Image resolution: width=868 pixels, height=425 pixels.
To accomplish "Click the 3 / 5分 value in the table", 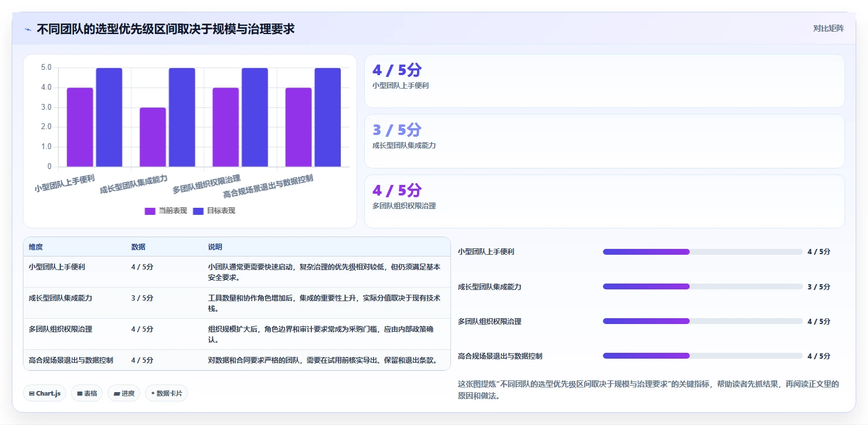I will pyautogui.click(x=143, y=298).
